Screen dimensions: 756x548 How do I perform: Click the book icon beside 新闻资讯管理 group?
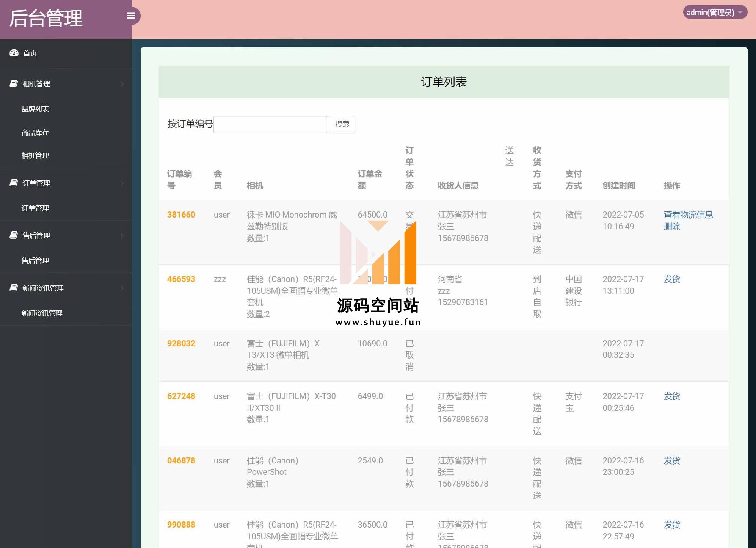point(14,288)
